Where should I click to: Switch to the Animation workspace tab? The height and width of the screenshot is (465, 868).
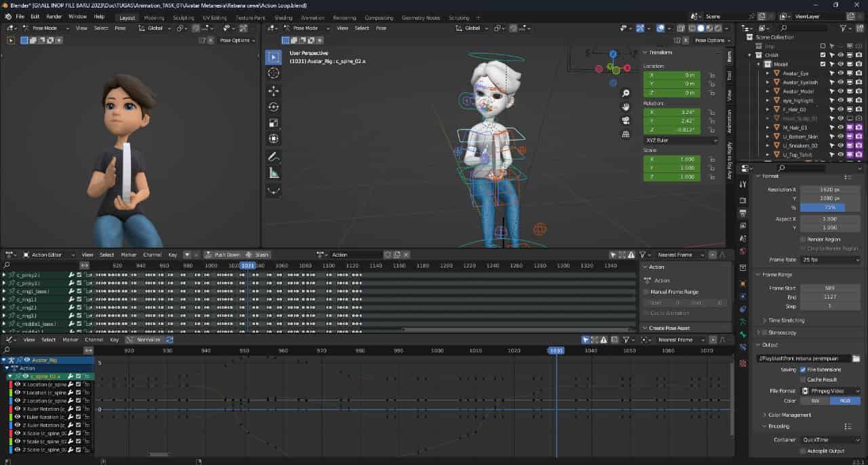[x=312, y=18]
